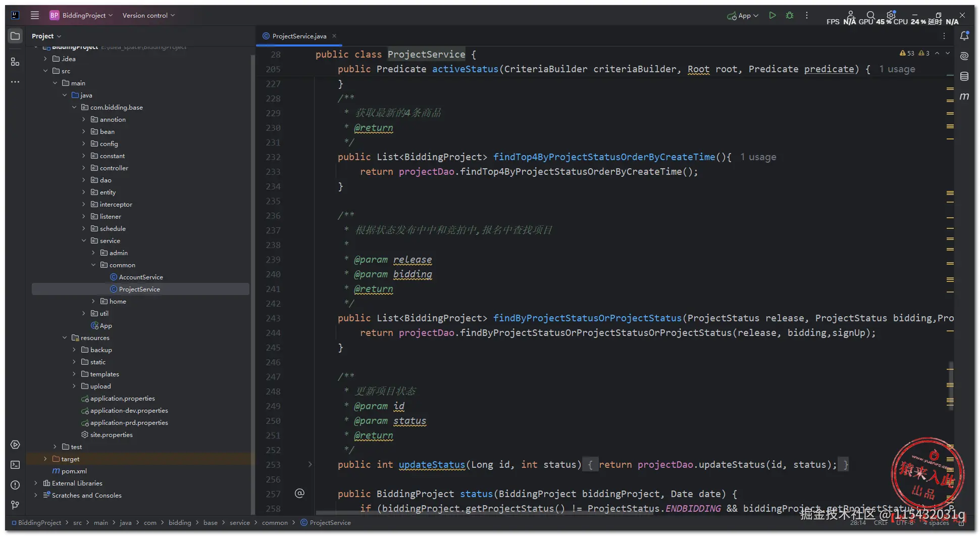Click the editor tab options menu
Image resolution: width=980 pixels, height=536 pixels.
(x=944, y=36)
